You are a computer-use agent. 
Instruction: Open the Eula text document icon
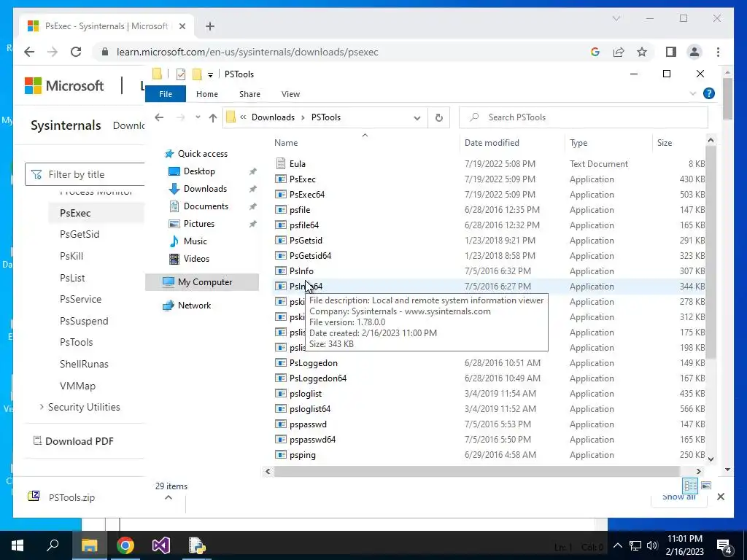coord(281,164)
